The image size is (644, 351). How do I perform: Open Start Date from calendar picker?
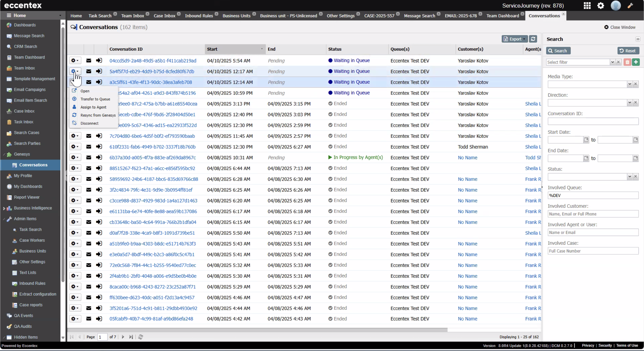[x=586, y=140]
